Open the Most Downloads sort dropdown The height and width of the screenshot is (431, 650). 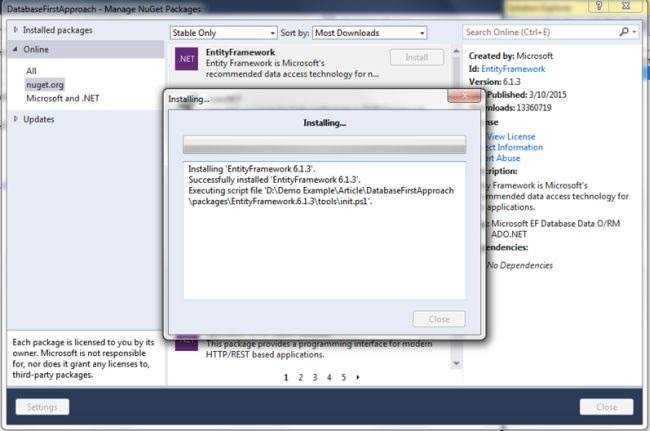[369, 33]
